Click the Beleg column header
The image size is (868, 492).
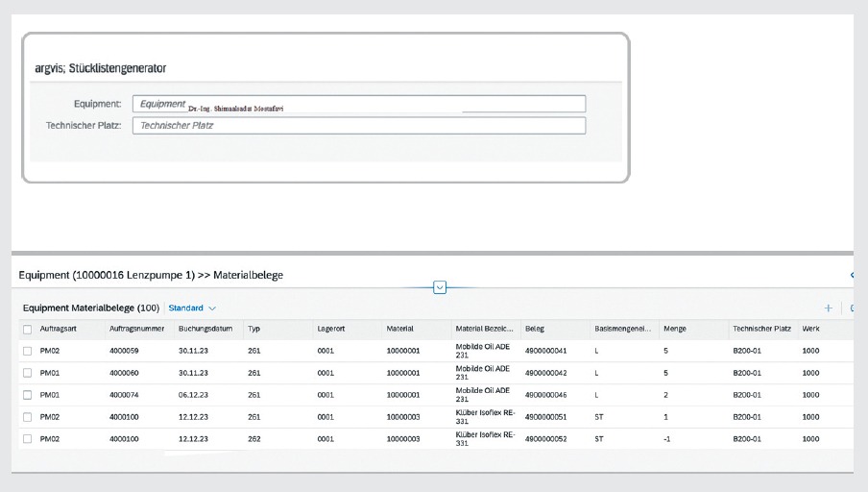[535, 330]
